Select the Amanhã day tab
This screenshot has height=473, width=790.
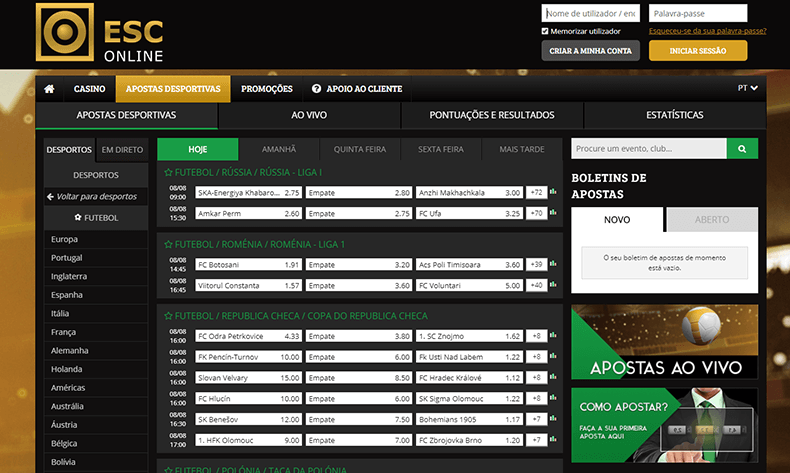pos(279,150)
